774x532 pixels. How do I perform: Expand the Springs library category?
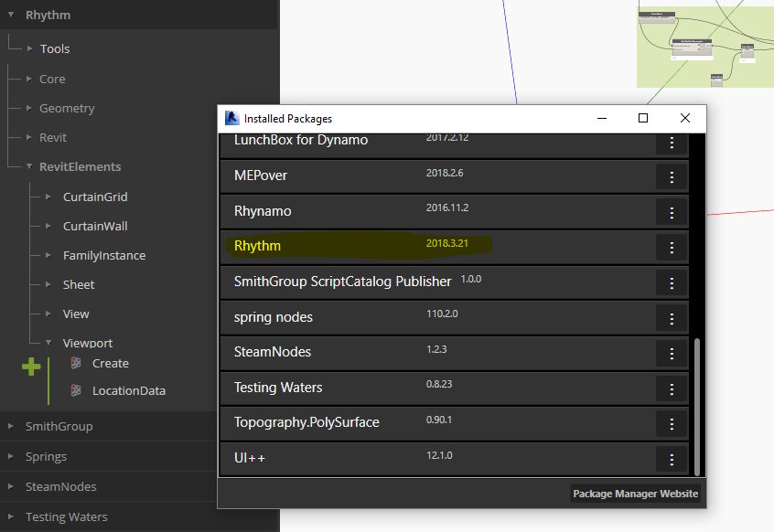point(10,456)
